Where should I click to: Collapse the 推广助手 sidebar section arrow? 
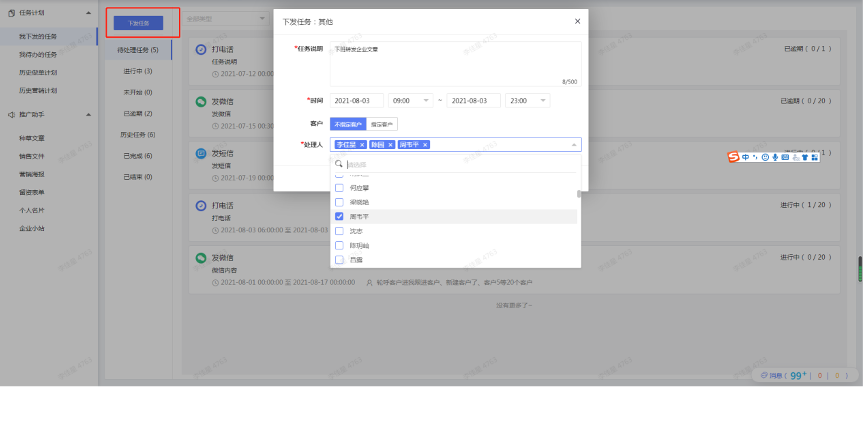point(89,115)
